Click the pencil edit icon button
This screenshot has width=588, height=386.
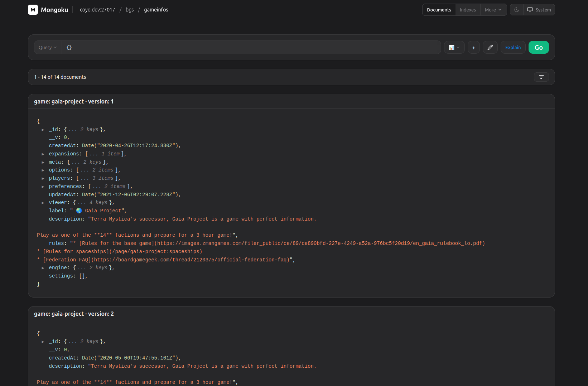tap(490, 47)
